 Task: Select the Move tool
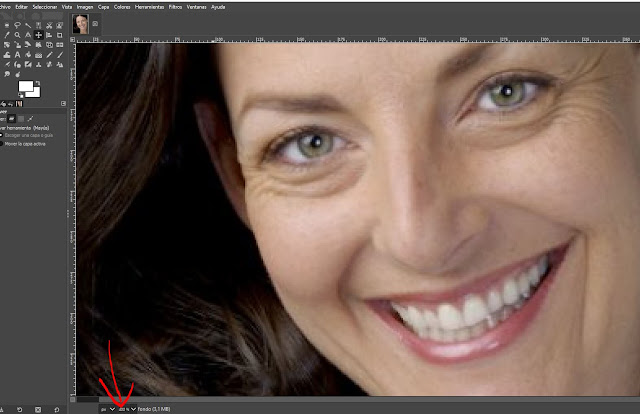[x=38, y=35]
